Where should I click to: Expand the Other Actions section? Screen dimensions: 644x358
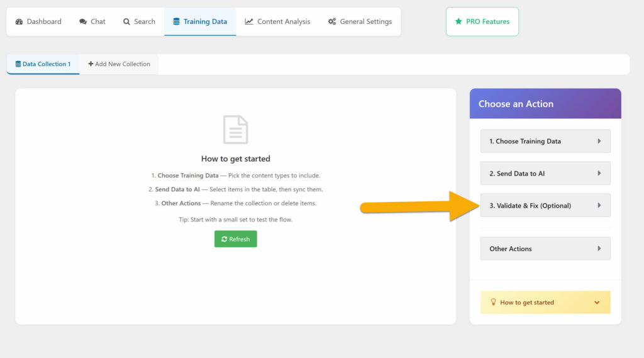[545, 249]
